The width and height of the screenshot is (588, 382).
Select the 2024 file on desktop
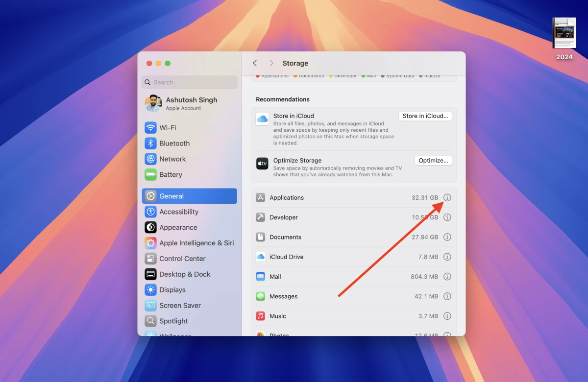click(x=564, y=39)
